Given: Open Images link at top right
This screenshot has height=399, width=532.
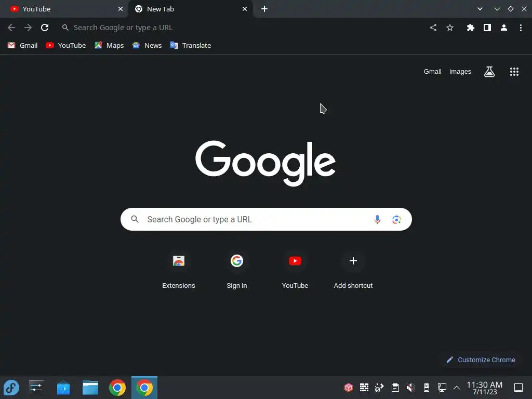Looking at the screenshot, I should (460, 72).
